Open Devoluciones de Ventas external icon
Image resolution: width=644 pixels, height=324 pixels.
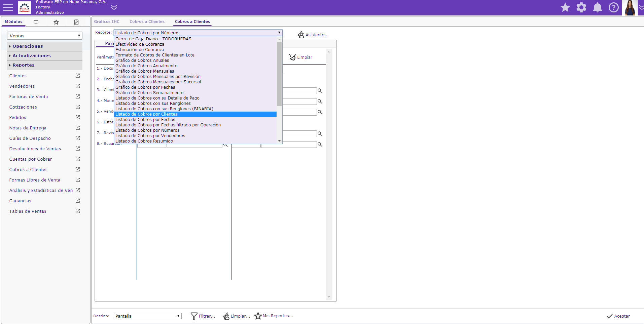(78, 149)
